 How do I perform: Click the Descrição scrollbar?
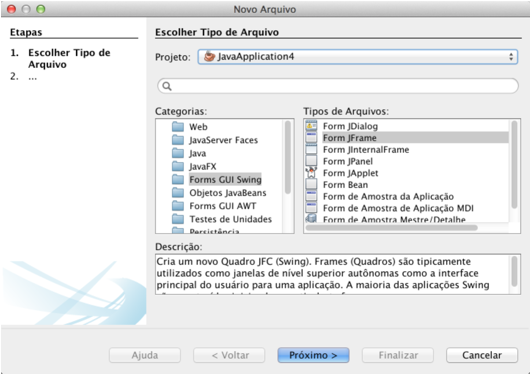point(514,271)
